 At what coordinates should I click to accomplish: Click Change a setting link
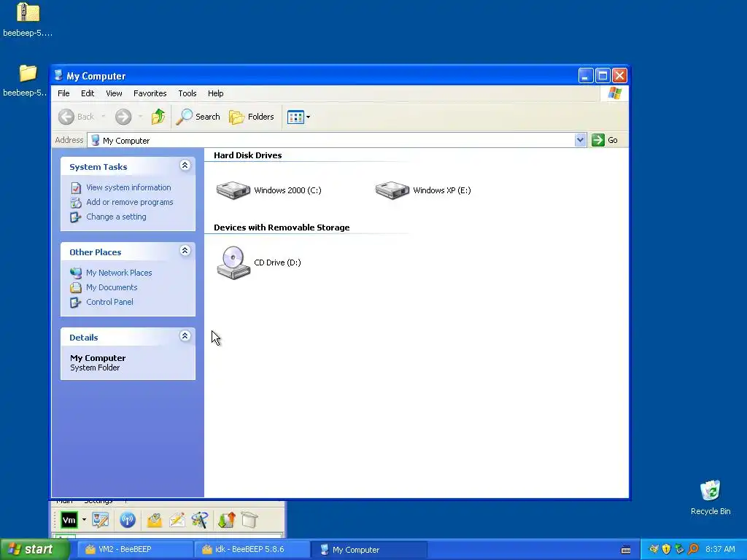(116, 217)
